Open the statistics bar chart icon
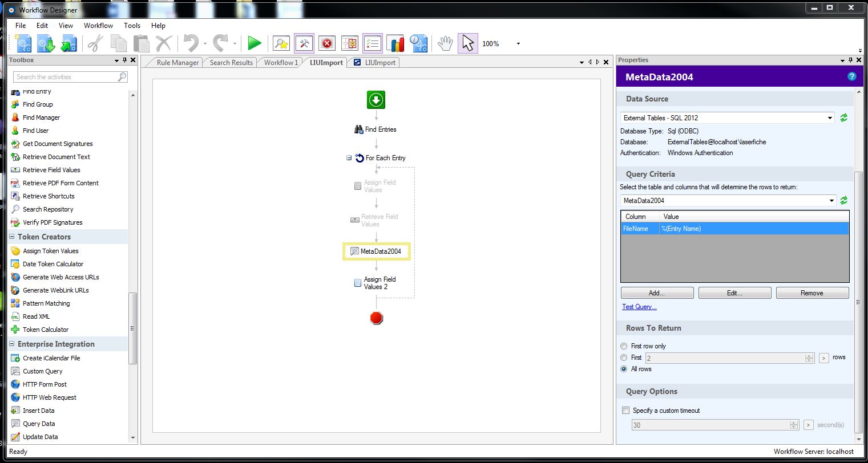This screenshot has height=463, width=868. 395,43
